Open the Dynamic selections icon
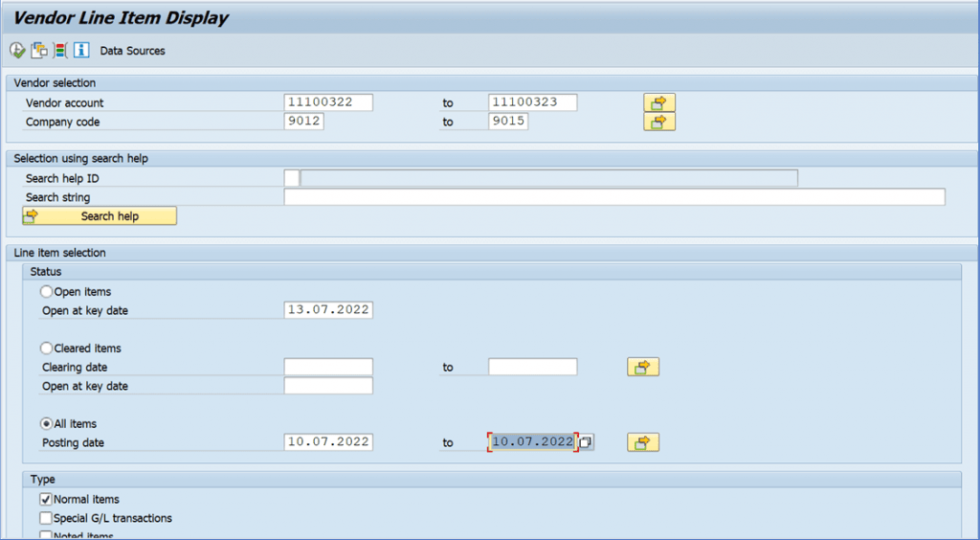The height and width of the screenshot is (540, 980). coord(60,51)
